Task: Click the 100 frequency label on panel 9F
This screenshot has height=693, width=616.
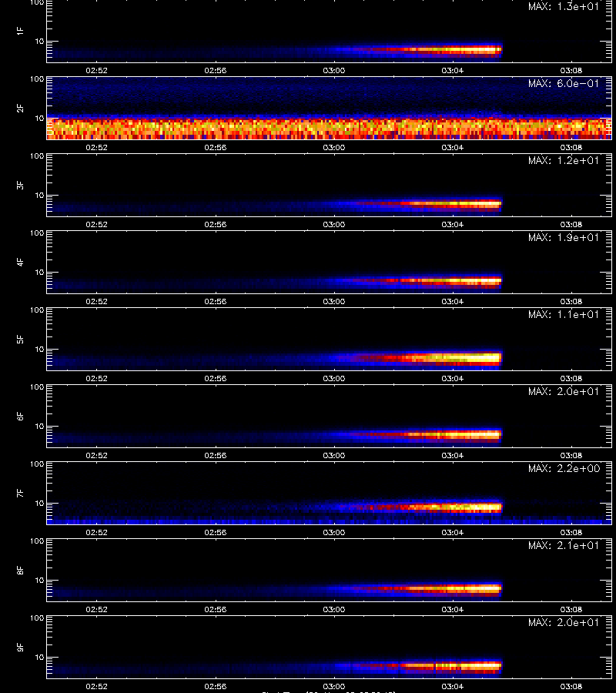Action: point(37,618)
